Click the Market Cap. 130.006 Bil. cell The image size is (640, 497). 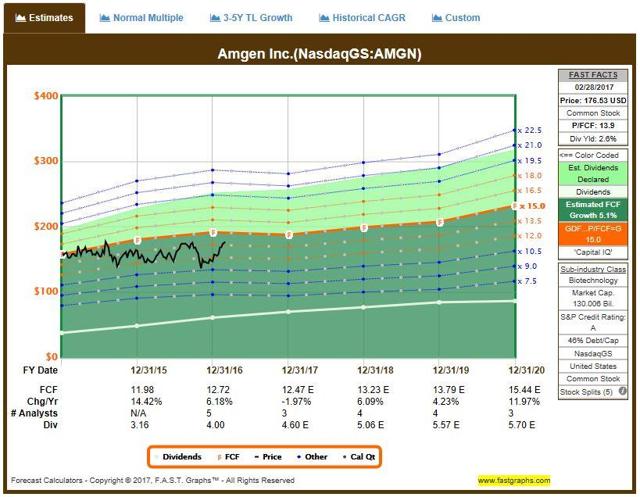click(593, 298)
